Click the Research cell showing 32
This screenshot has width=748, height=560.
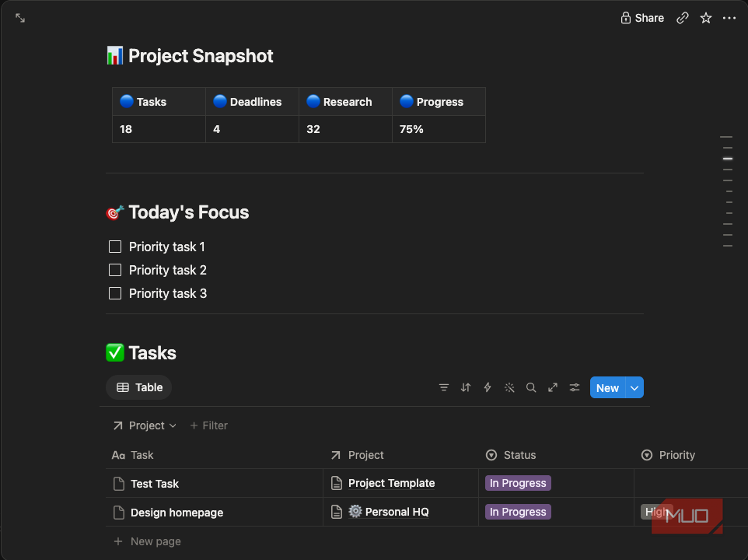tap(345, 129)
